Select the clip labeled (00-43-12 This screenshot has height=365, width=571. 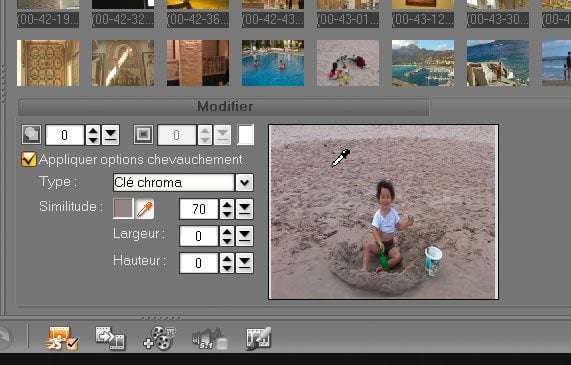click(423, 20)
